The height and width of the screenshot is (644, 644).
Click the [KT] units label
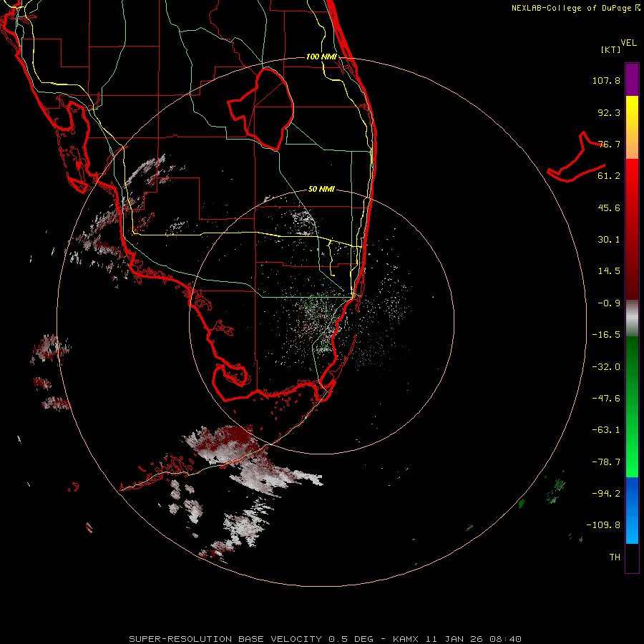(x=611, y=49)
